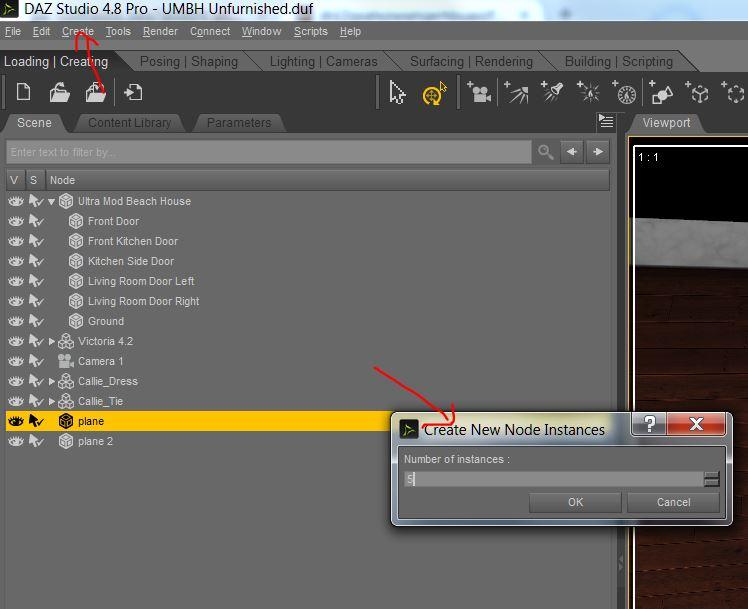The image size is (748, 609).
Task: Hide the Front Door node via eye
Action: pos(16,221)
